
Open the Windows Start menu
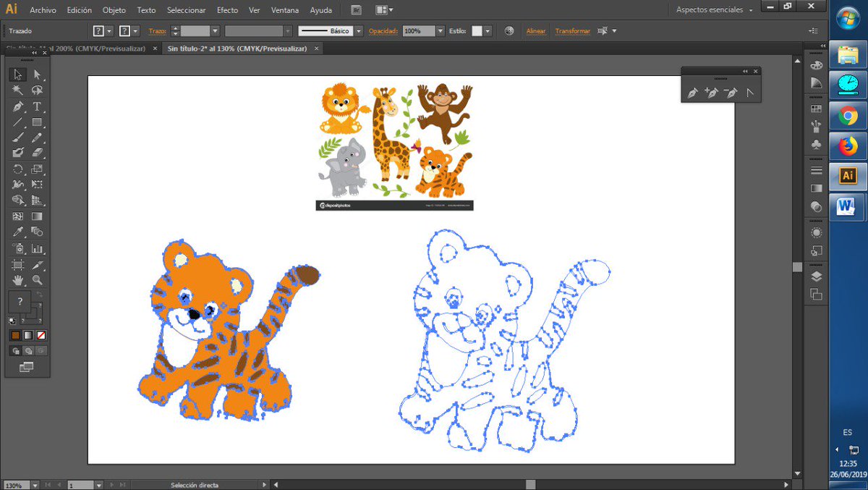[848, 19]
